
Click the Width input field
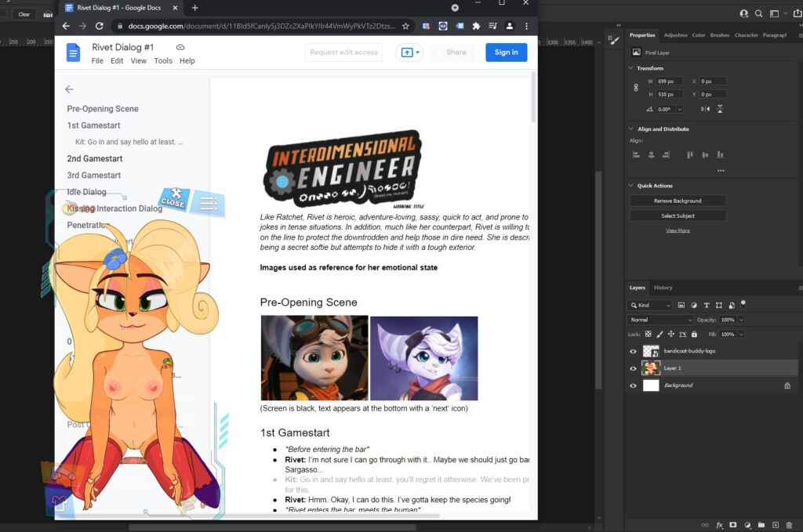(x=669, y=81)
